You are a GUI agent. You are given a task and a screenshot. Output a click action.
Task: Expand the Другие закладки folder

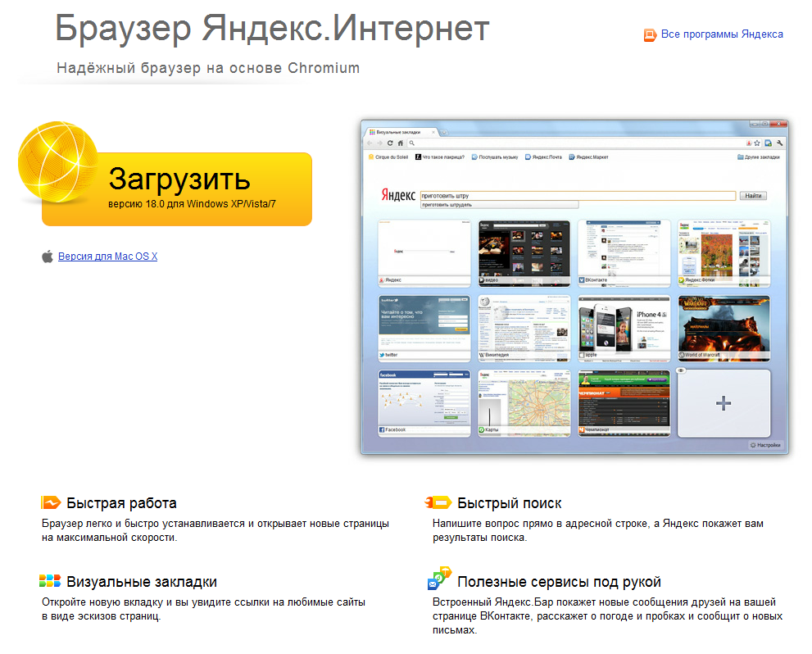[x=759, y=157]
